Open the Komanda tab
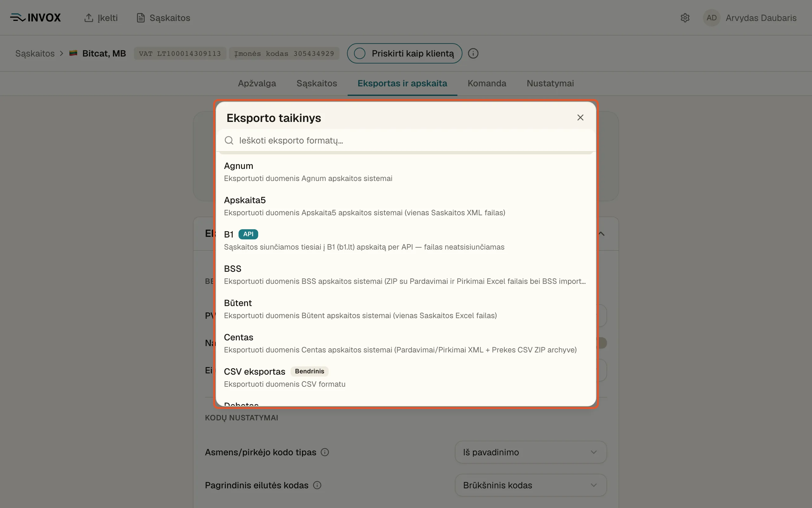Image resolution: width=812 pixels, height=508 pixels. 487,83
